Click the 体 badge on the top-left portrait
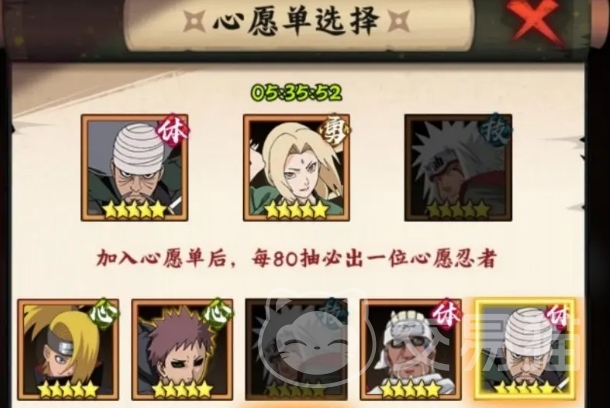The height and width of the screenshot is (408, 610). tap(173, 131)
